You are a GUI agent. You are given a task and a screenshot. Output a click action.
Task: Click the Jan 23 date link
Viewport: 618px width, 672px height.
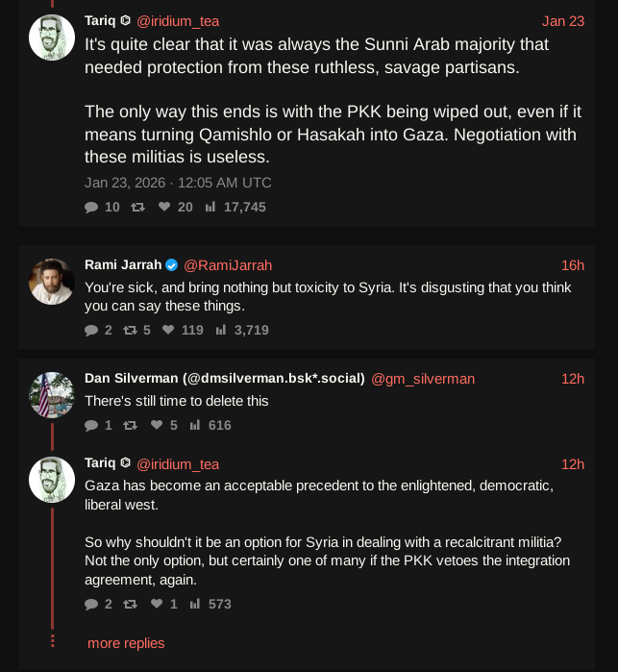pos(562,21)
